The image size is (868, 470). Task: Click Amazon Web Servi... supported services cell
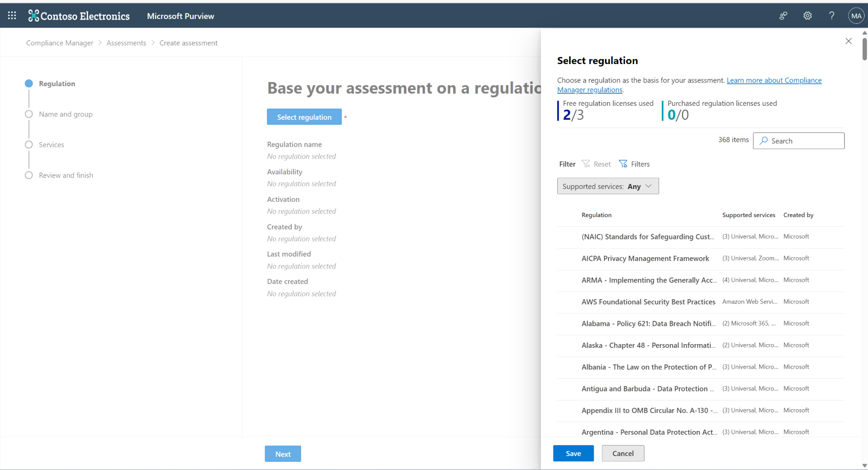click(750, 302)
